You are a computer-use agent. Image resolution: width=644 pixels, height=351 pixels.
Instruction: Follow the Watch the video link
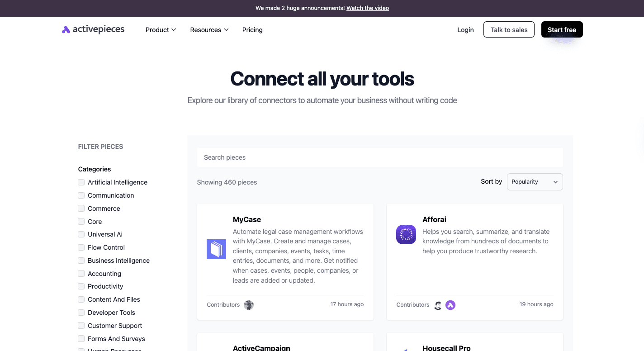[x=367, y=8]
